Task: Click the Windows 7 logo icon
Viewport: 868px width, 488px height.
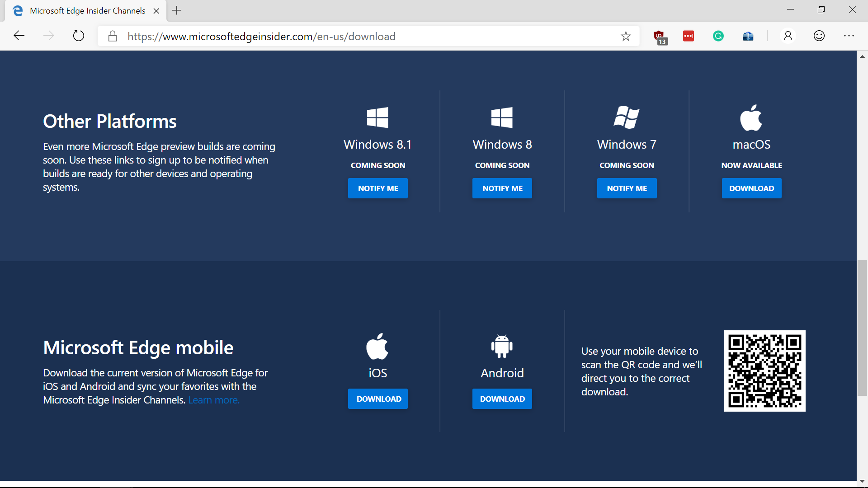Action: [x=627, y=117]
